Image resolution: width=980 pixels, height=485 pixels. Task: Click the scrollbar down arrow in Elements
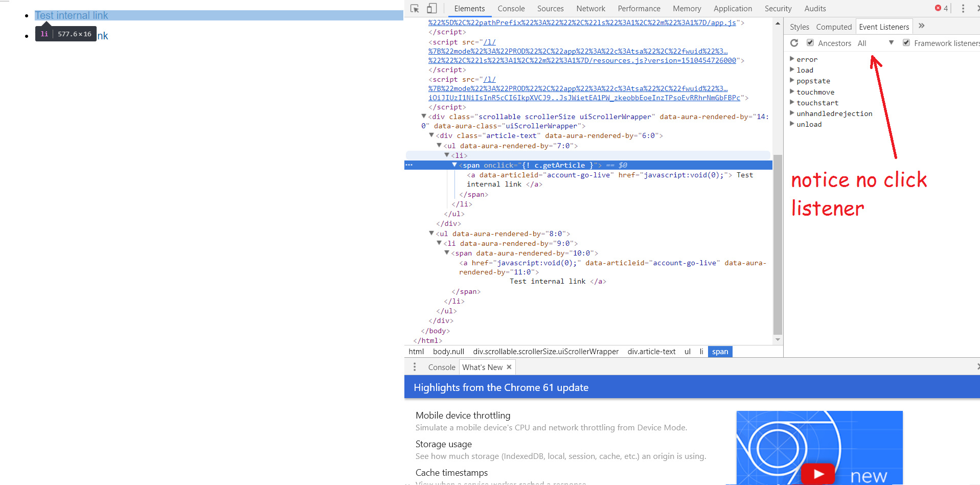point(778,339)
